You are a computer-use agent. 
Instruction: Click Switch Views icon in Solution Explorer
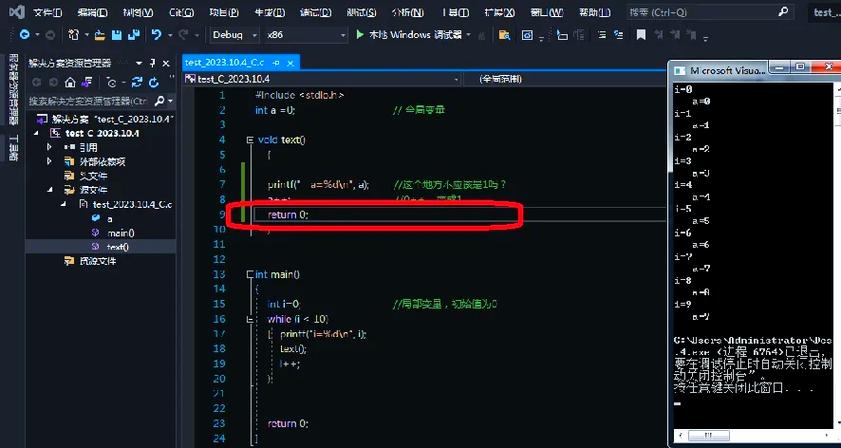[x=86, y=83]
